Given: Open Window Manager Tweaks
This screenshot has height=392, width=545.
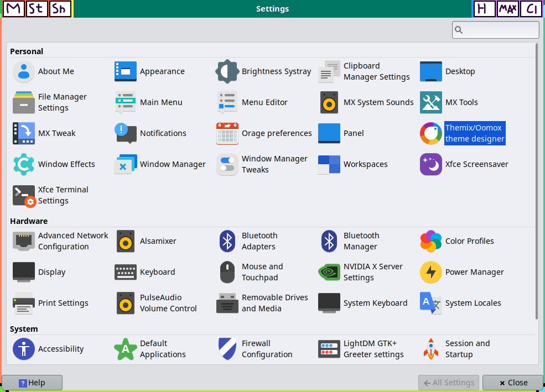Looking at the screenshot, I should point(227,164).
